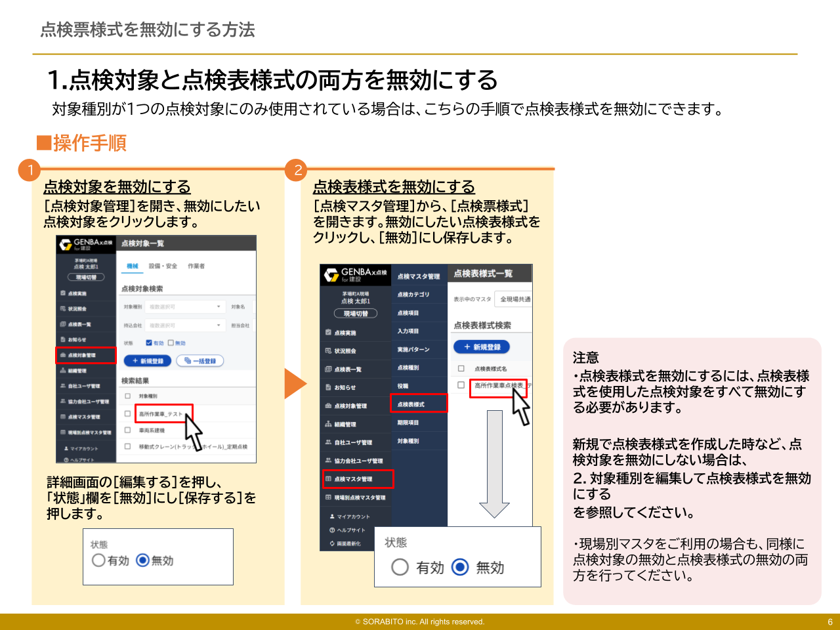Click the 一括登録 button

tap(199, 361)
